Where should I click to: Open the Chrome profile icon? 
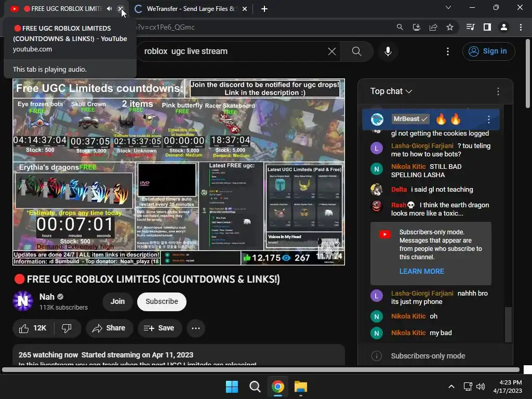pyautogui.click(x=504, y=27)
